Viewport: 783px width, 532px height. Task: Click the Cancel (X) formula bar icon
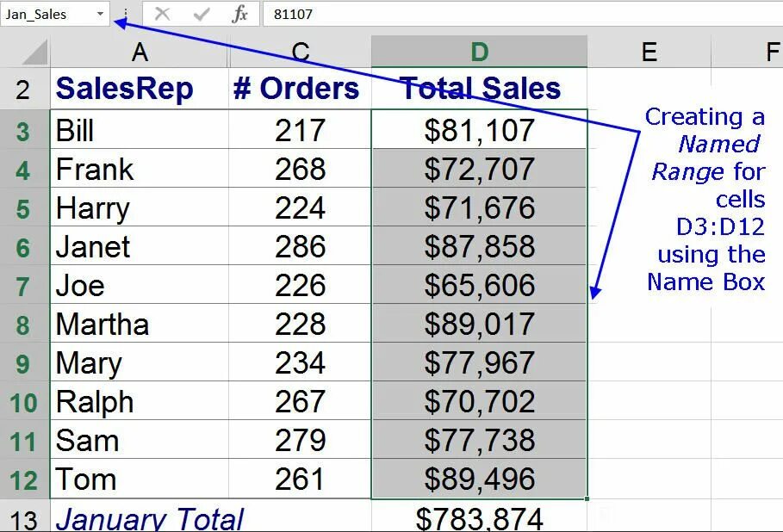click(162, 14)
